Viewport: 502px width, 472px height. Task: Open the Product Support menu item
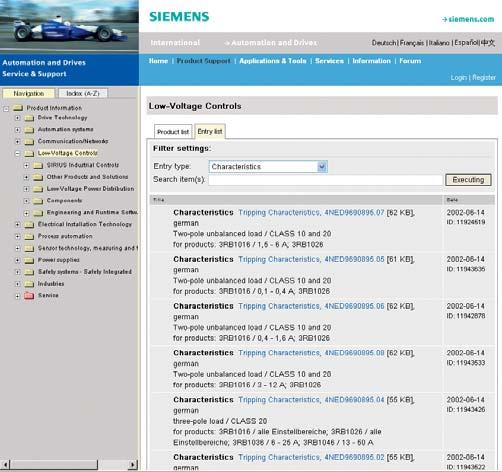coord(203,61)
